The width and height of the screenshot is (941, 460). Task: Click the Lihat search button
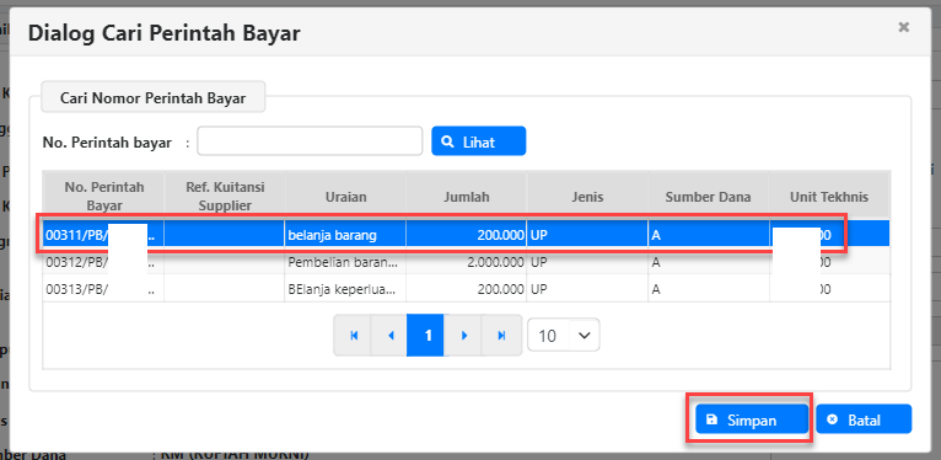(x=478, y=142)
